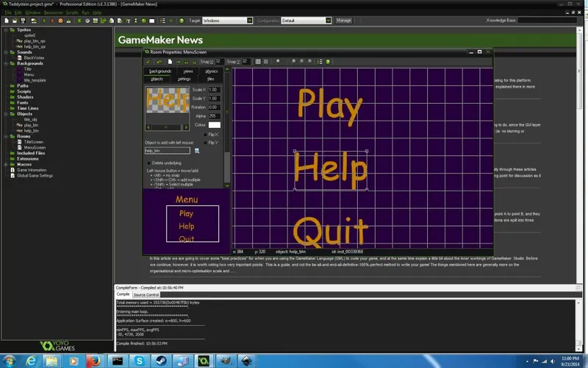Undo last room change with green arrow
The width and height of the screenshot is (588, 368).
(159, 62)
